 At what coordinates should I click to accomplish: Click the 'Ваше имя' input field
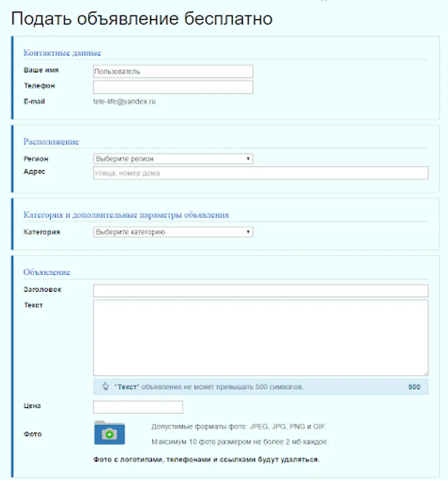(173, 71)
